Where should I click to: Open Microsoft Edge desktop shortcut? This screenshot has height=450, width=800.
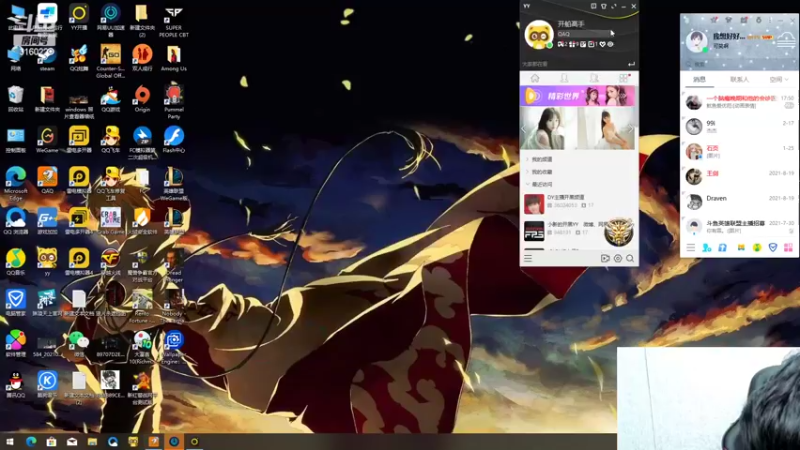(x=16, y=183)
